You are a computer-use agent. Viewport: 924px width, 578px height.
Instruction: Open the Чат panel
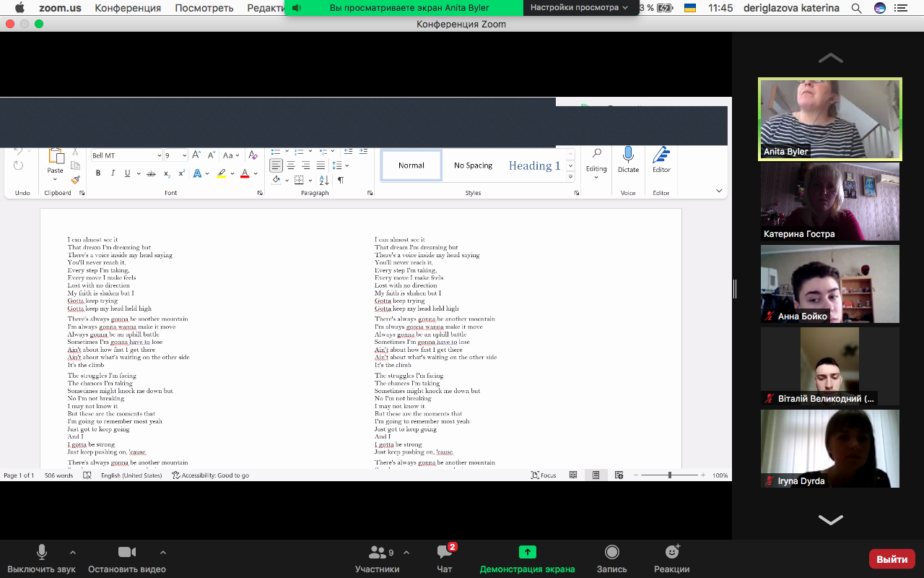point(445,559)
